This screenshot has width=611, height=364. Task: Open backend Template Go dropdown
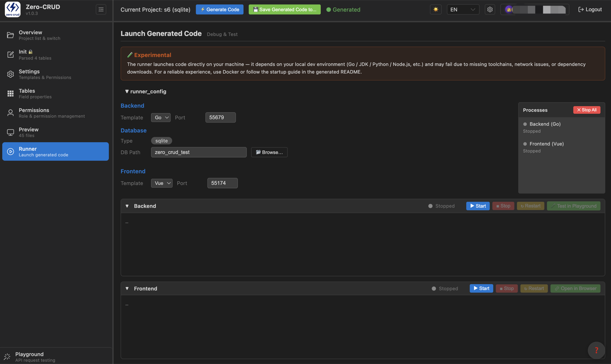click(161, 118)
